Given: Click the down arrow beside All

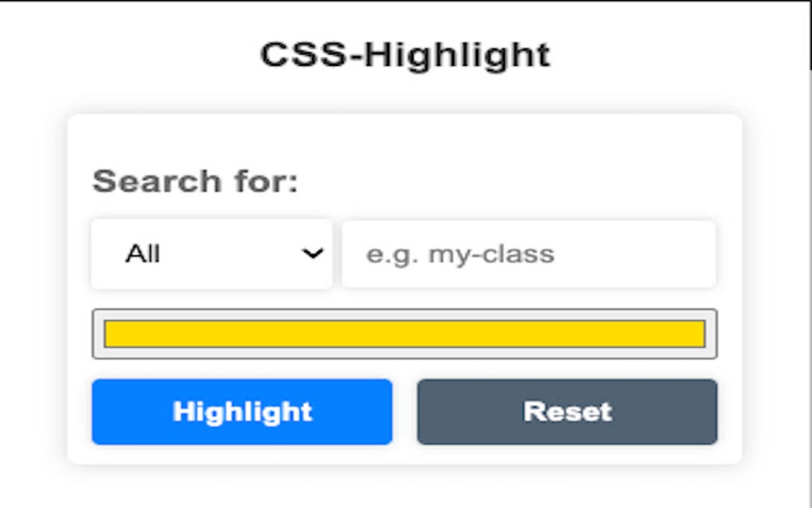Looking at the screenshot, I should tap(312, 254).
